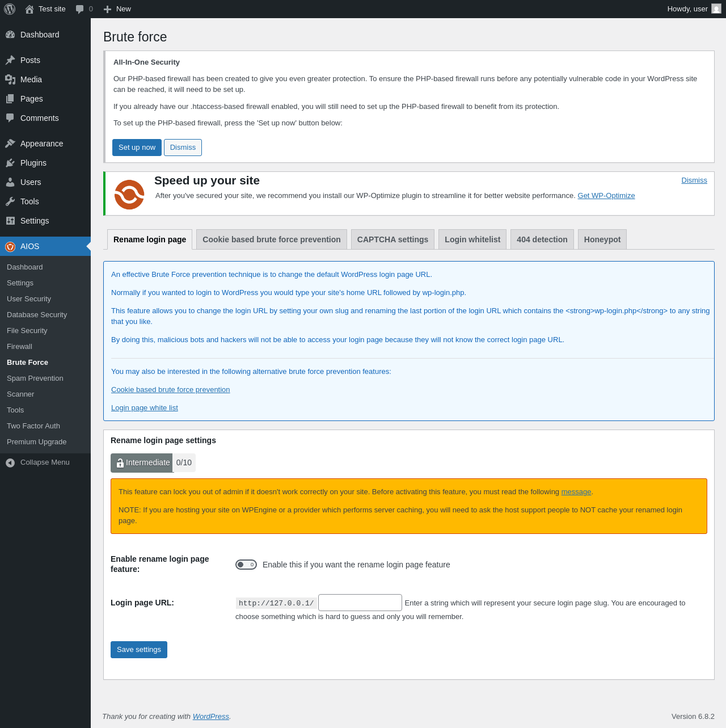Screen dimensions: 726x728
Task: Open Premium Upgrade submenu item
Action: click(x=45, y=442)
